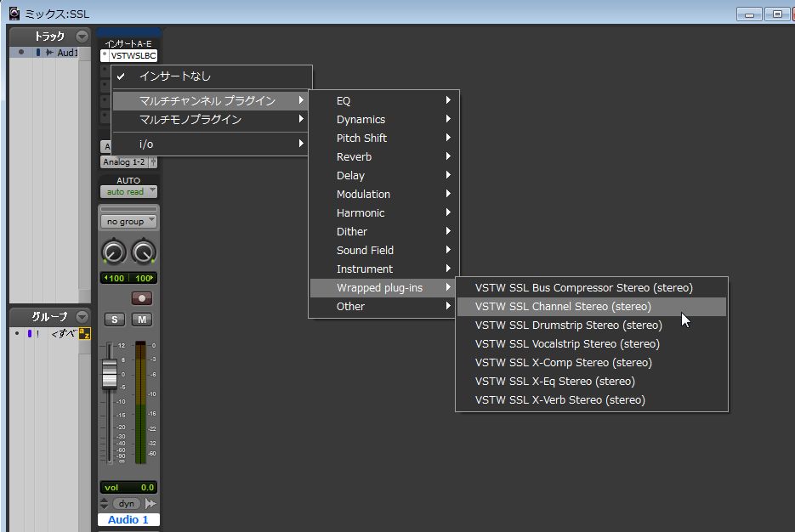The height and width of the screenshot is (532, 795).
Task: Select the <すべ group name
Action: (x=64, y=333)
